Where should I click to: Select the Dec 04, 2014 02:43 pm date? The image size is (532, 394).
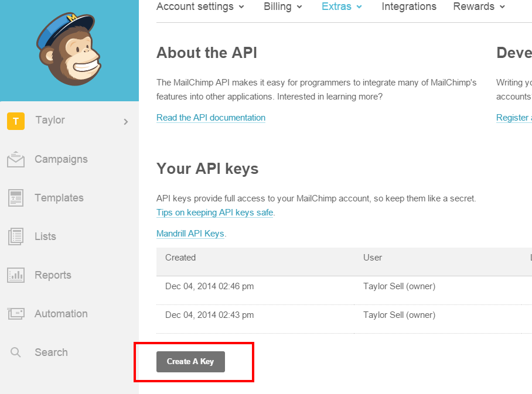209,315
